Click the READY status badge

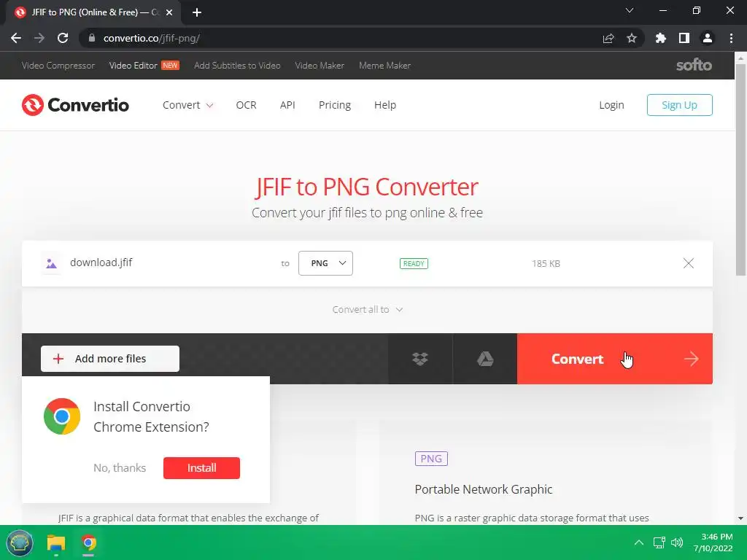coord(414,263)
